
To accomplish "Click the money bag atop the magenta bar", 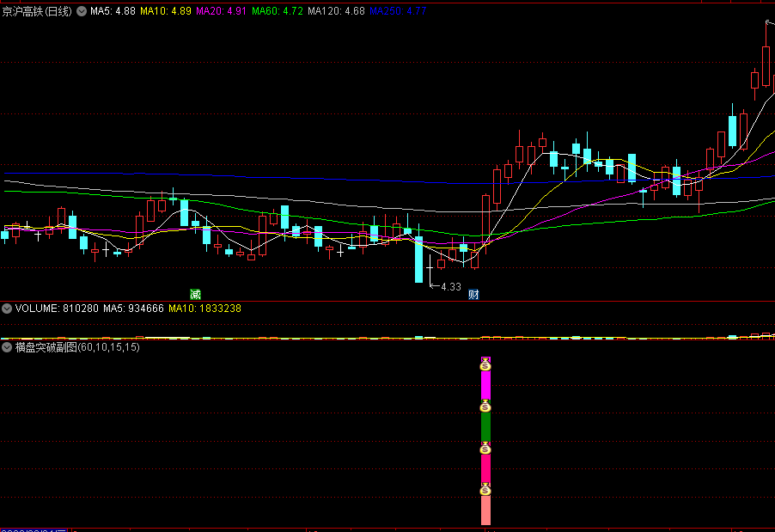I will 485,364.
